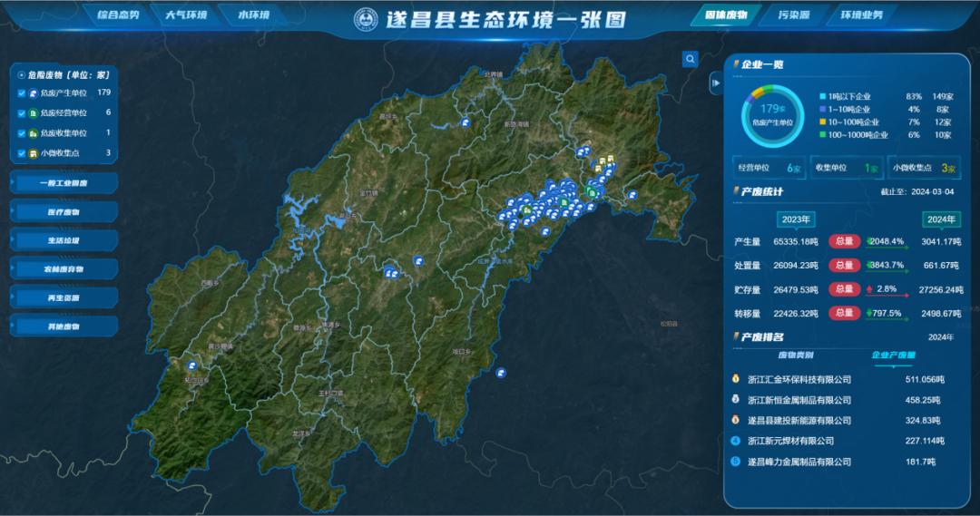Click yellow swatch for 10~100吨企业
980x516 pixels.
[x=822, y=122]
